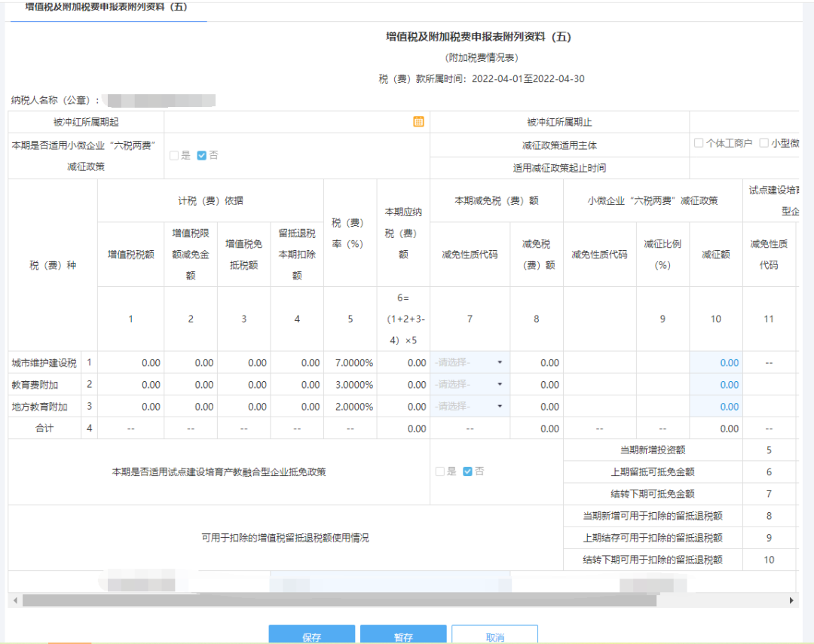The image size is (814, 644).
Task: Click 留抵退税本期扣除额 cell for 教育费附加
Action: coord(297,385)
